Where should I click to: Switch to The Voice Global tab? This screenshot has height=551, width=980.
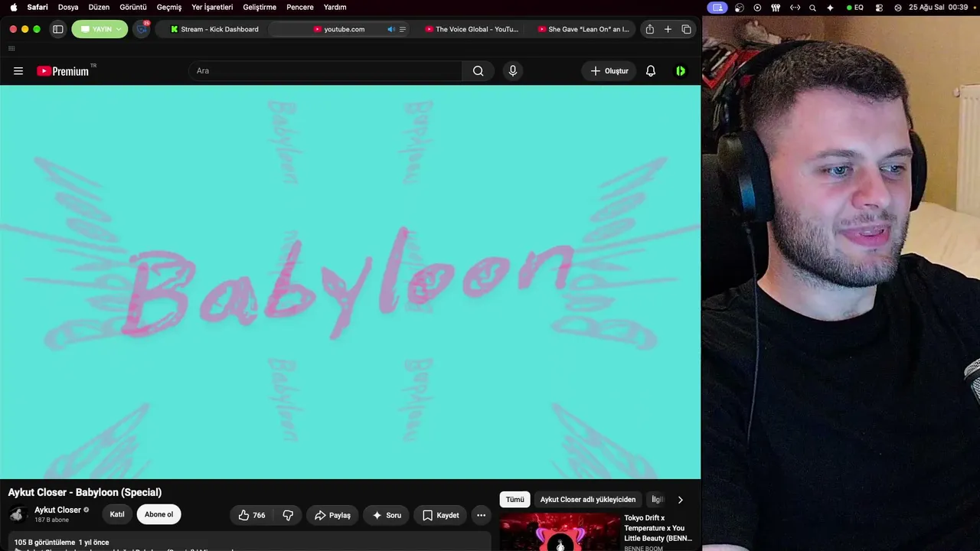[x=472, y=29]
